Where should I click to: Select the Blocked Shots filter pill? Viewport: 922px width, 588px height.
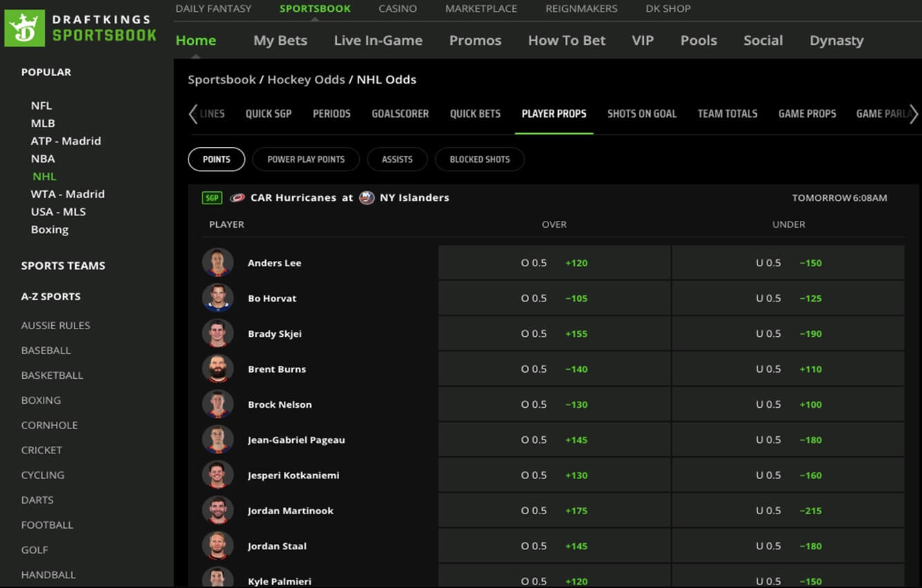click(479, 159)
